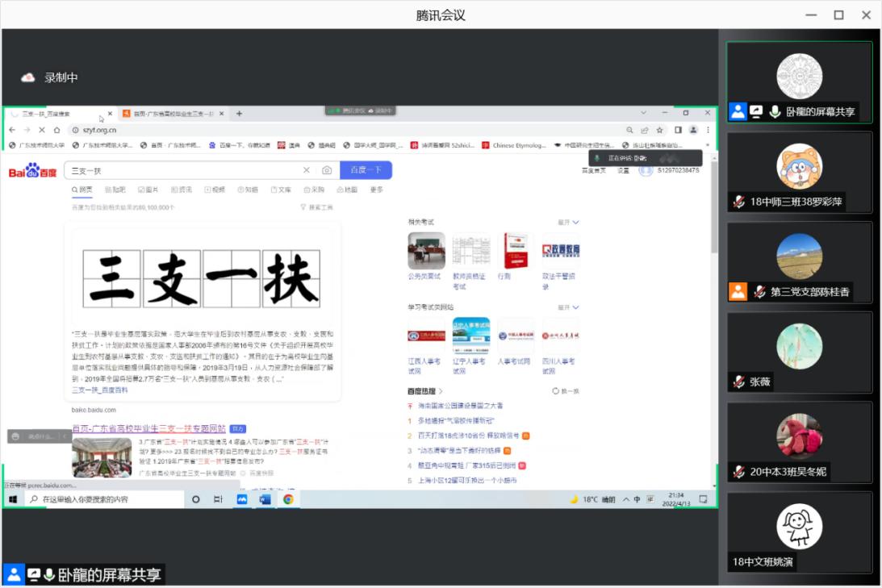The width and height of the screenshot is (882, 588).
Task: Expand the 学习考试类网站 section
Action: tap(568, 307)
